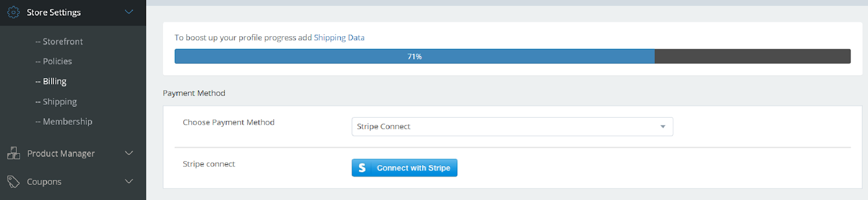This screenshot has height=200, width=868.
Task: Click the unfilled part of progress bar
Action: 752,56
